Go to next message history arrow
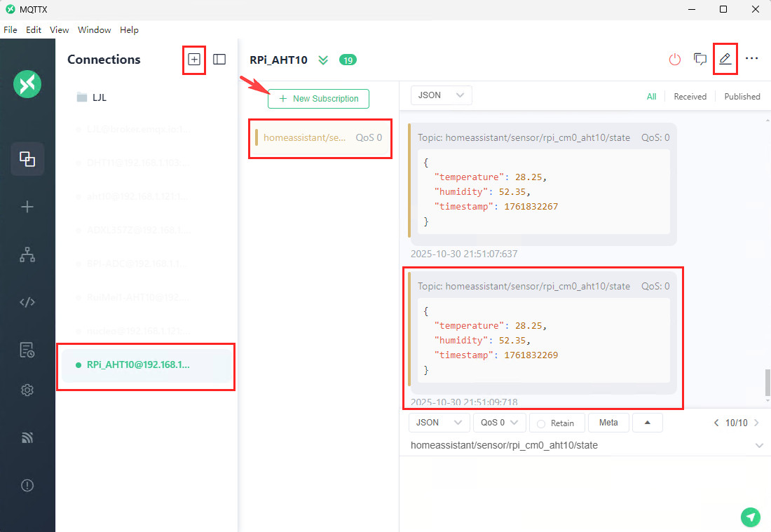Screen dimensions: 771x532 click(x=756, y=423)
